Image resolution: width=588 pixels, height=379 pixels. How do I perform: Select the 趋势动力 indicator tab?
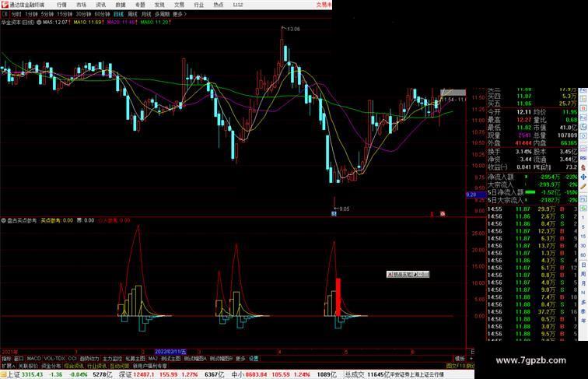pyautogui.click(x=89, y=359)
